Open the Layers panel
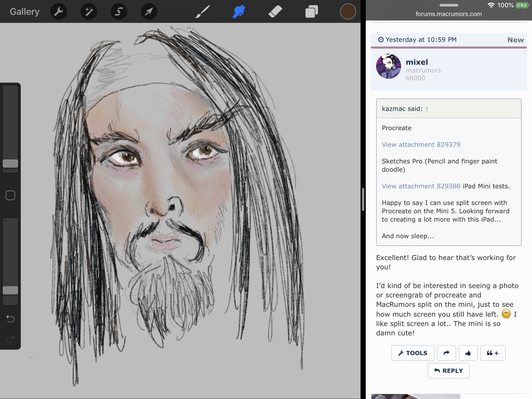Screen dimensions: 532x399 [x=311, y=12]
